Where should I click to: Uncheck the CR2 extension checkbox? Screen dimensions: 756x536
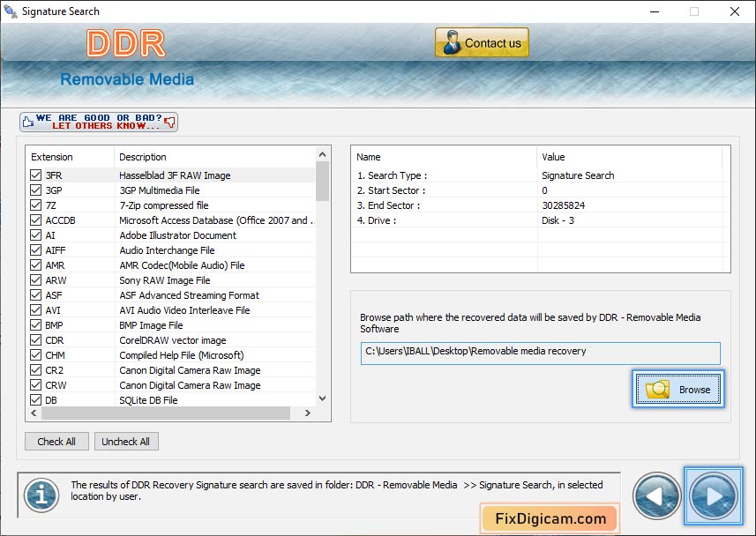(x=35, y=369)
